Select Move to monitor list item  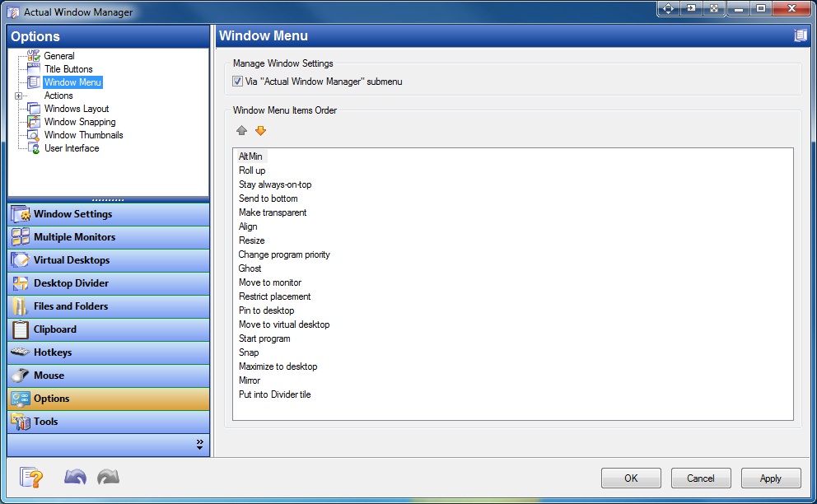pos(270,282)
